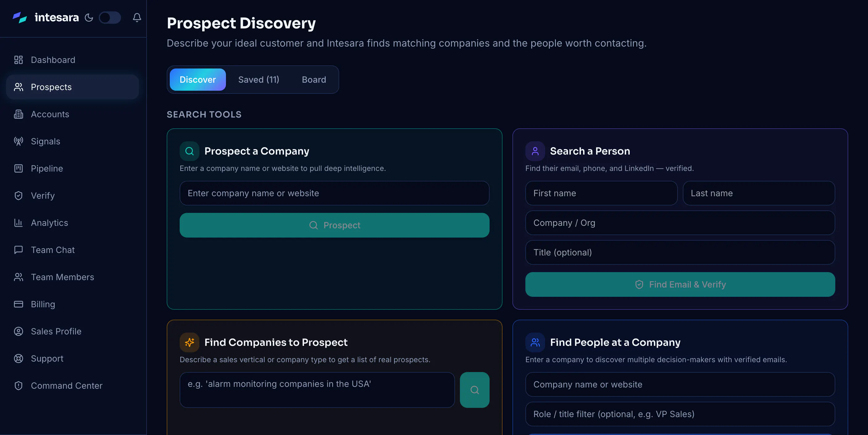This screenshot has width=868, height=435.
Task: Open the Saved (11) tab
Action: 259,80
